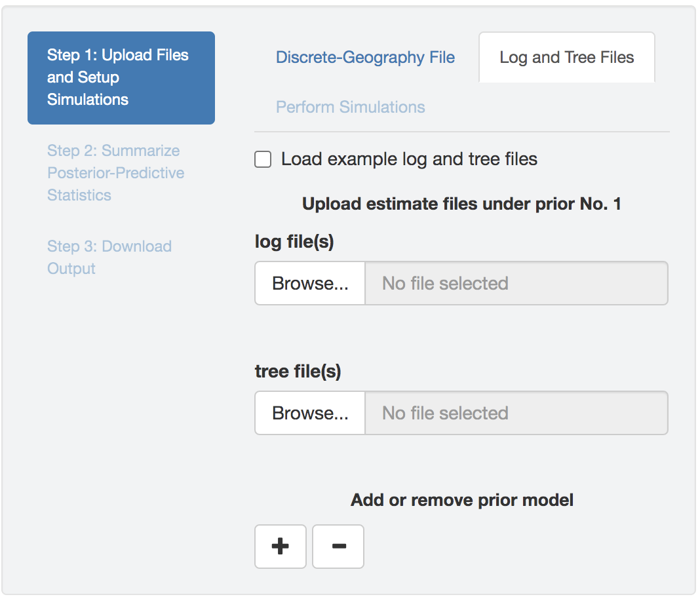Viewport: 700px width, 599px height.
Task: Switch to the Perform Simulations tab
Action: coord(350,107)
